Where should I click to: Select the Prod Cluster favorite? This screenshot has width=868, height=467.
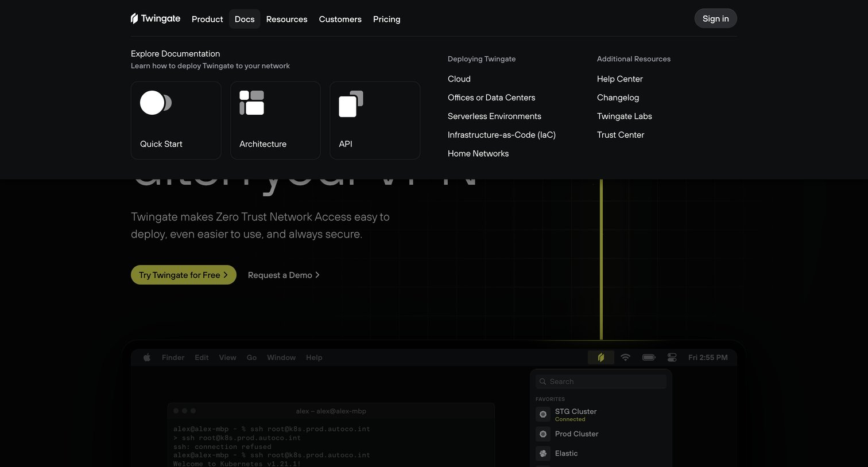tap(601, 434)
